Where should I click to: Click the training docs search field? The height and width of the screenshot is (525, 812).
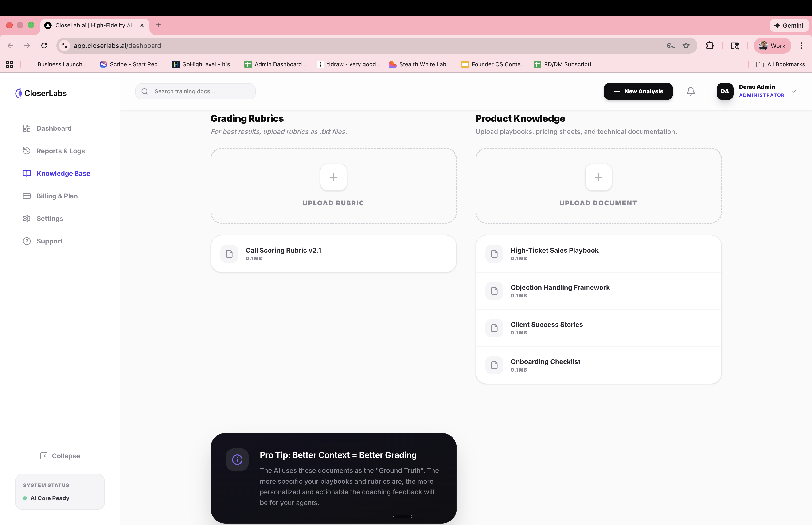195,91
